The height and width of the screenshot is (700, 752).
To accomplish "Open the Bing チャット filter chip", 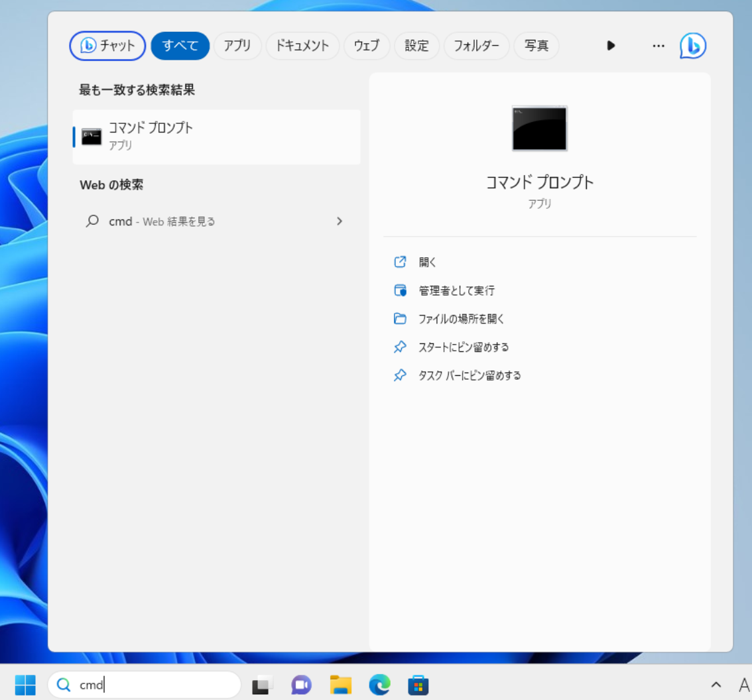I will [x=107, y=46].
